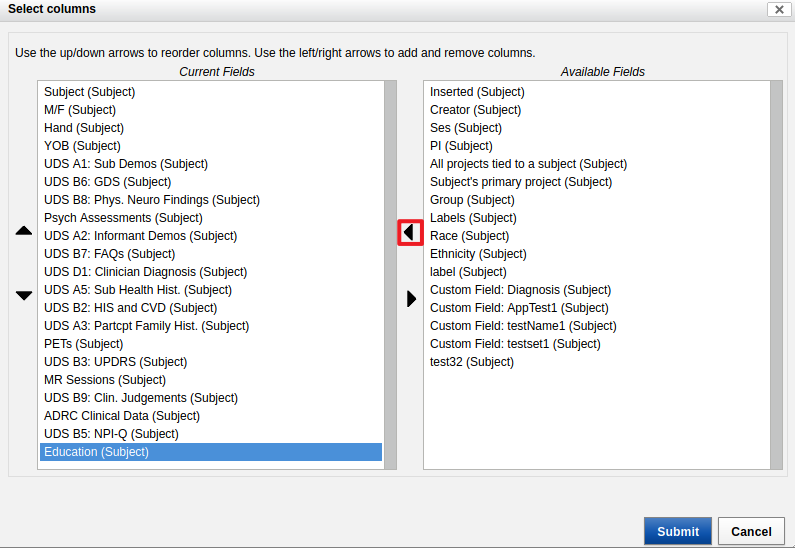Screen dimensions: 795x548
Task: Click the right arrow to remove field
Action: [411, 299]
